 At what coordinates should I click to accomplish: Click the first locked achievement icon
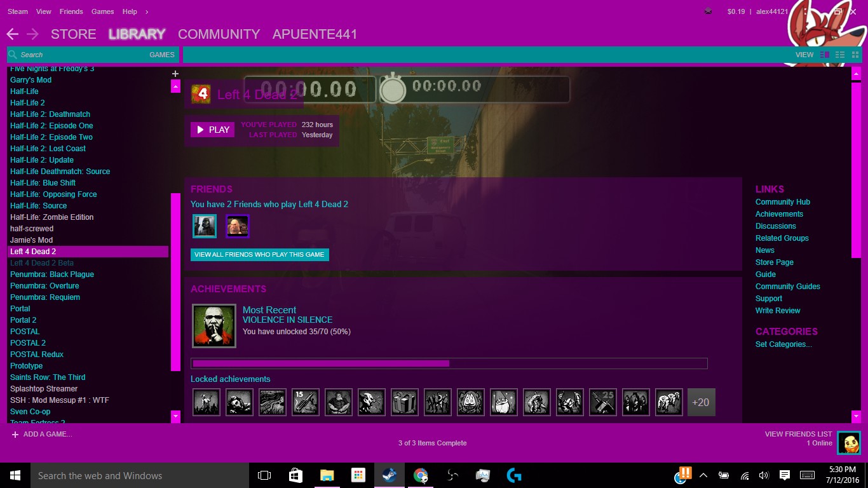click(x=206, y=402)
